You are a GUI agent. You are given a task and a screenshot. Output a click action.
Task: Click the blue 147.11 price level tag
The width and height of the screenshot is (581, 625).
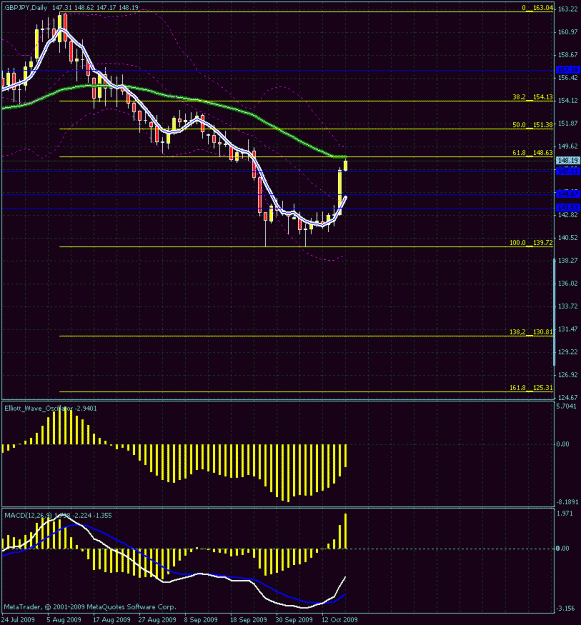(568, 171)
